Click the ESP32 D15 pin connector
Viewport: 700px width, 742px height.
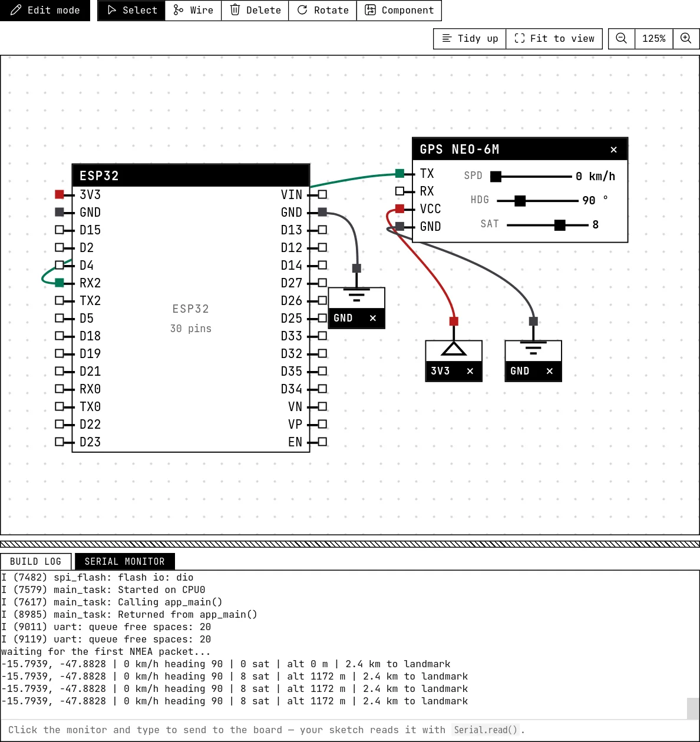click(x=60, y=230)
